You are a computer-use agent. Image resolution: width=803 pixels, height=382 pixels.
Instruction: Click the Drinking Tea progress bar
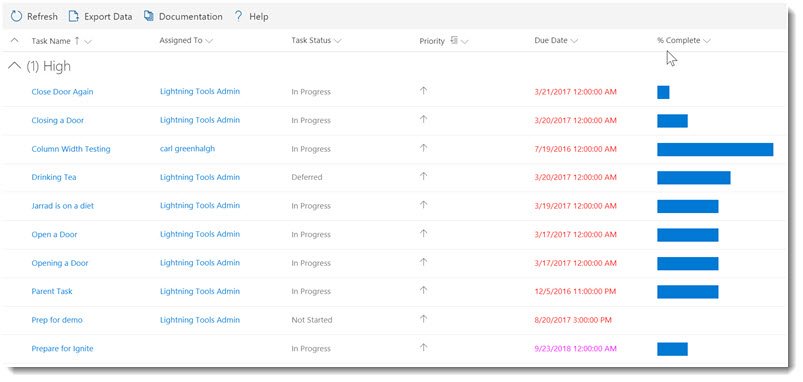click(x=694, y=178)
